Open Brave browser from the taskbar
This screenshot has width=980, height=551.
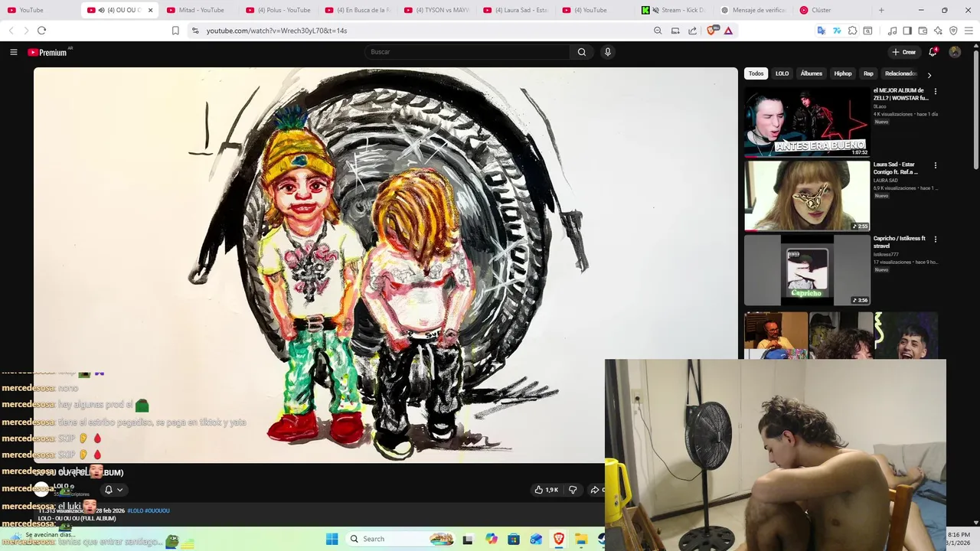click(559, 539)
